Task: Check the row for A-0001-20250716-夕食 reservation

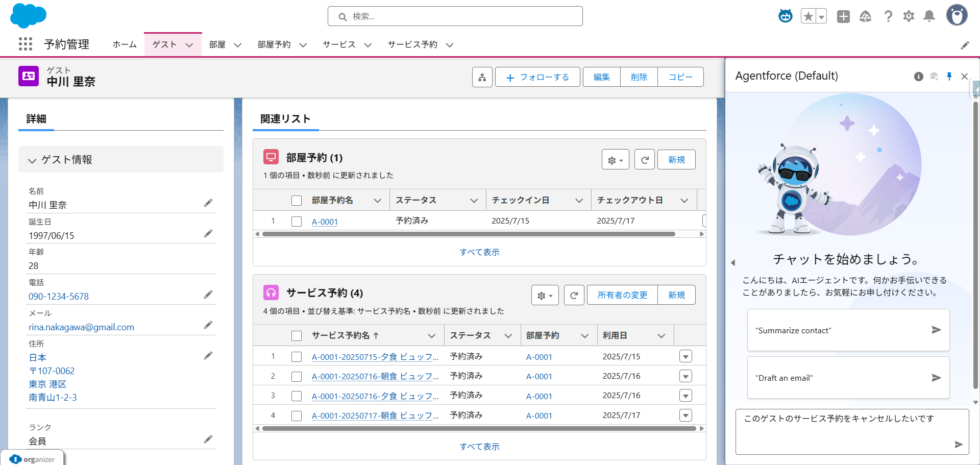Action: click(x=297, y=396)
